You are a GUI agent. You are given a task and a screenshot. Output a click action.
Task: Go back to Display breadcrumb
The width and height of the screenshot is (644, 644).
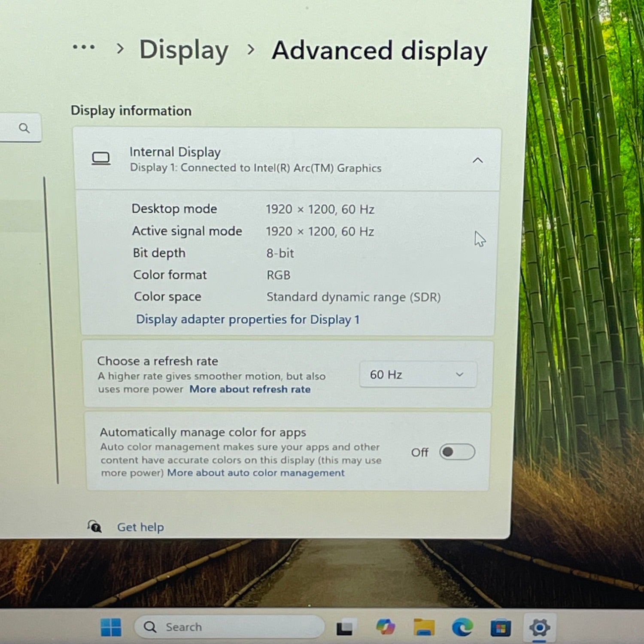(x=184, y=50)
